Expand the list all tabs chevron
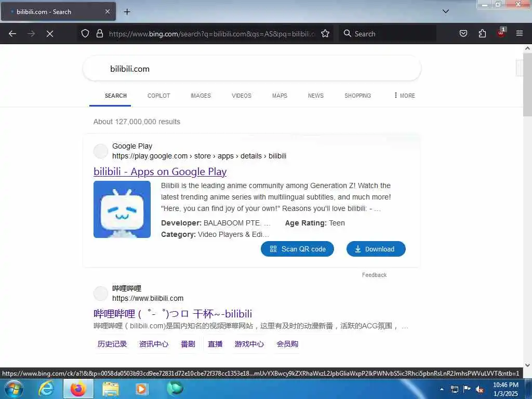The height and width of the screenshot is (399, 532). [446, 11]
